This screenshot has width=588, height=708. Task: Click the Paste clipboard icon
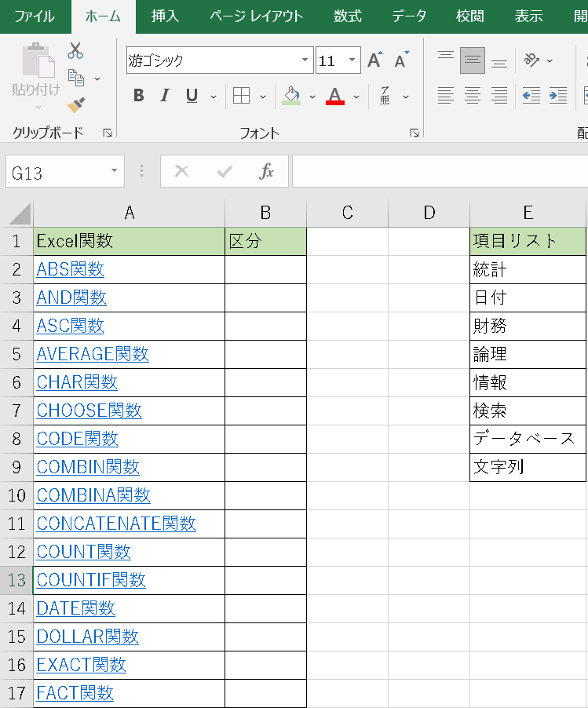point(38,60)
